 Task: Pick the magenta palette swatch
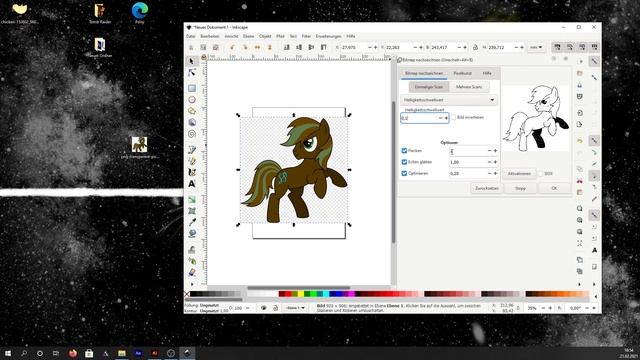pos(351,294)
